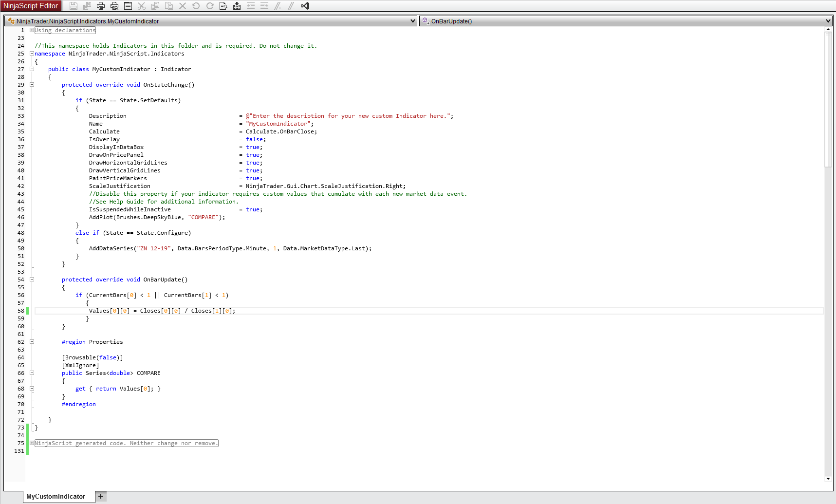Click "Data.BarsPeriodType.Minute" argument
This screenshot has width=836, height=504.
click(222, 248)
